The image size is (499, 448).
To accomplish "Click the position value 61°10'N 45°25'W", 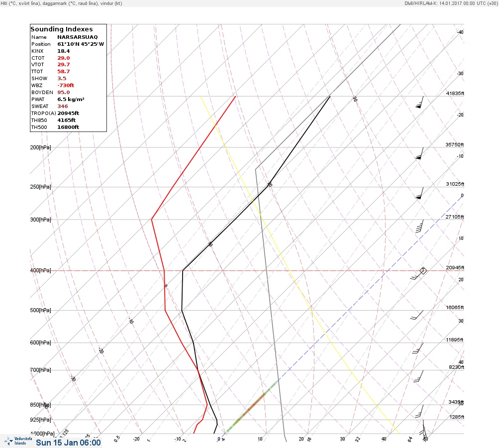I will coord(81,44).
